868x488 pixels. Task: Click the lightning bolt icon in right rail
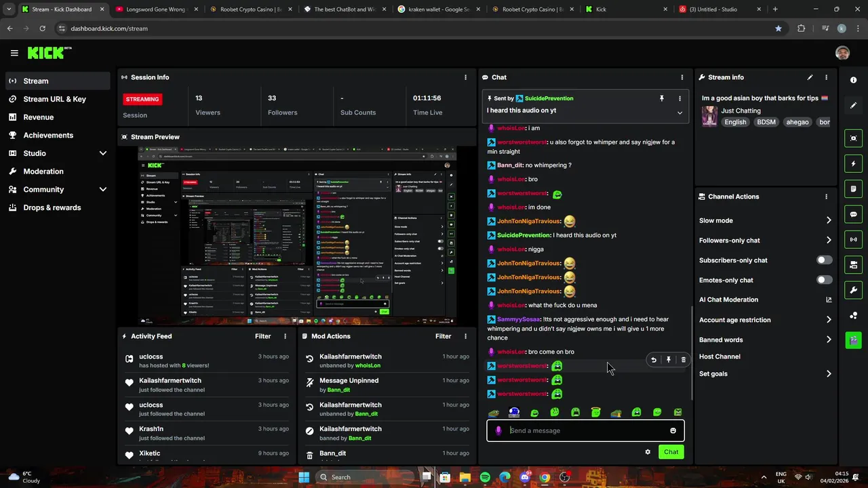pyautogui.click(x=853, y=163)
